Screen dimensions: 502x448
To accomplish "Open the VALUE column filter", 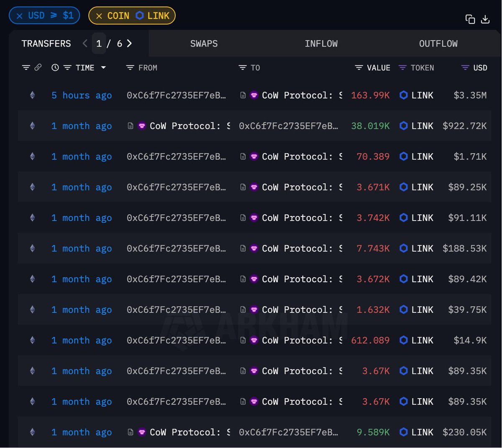I will pos(359,67).
